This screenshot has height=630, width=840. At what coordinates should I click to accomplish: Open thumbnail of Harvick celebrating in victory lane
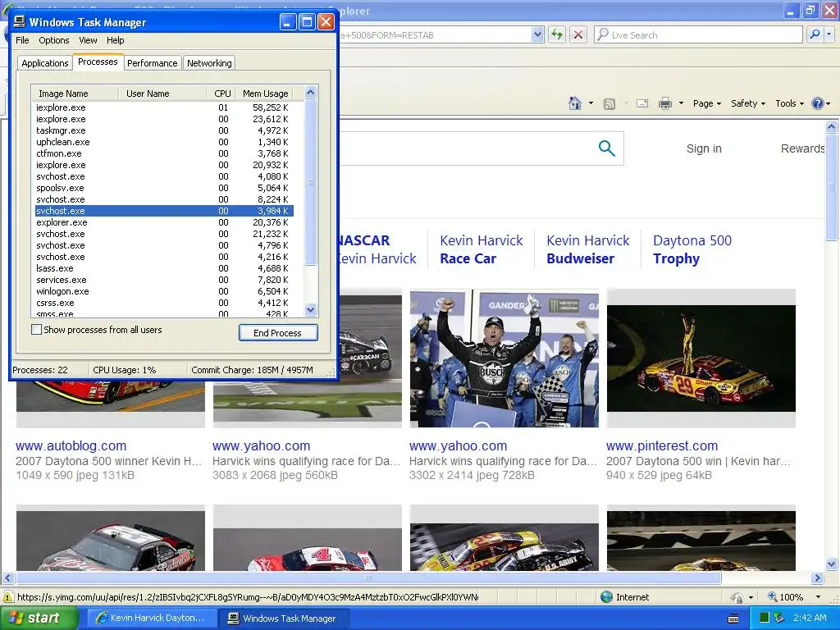504,358
